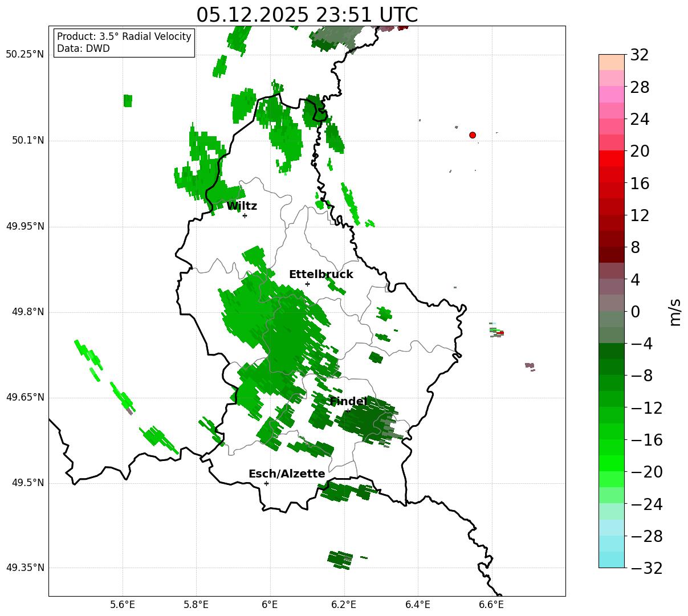688x616 pixels.
Task: Click the −24 colorbar tick label
Action: 646,504
